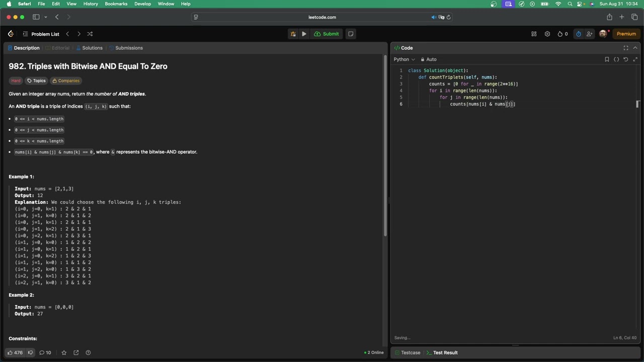Open the Develop menu
This screenshot has height=362, width=644.
(x=142, y=4)
